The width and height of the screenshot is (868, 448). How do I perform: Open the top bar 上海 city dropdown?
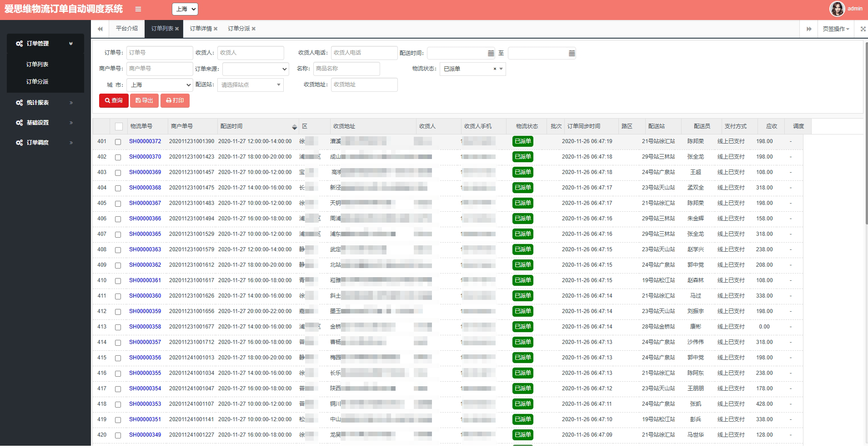(x=185, y=9)
